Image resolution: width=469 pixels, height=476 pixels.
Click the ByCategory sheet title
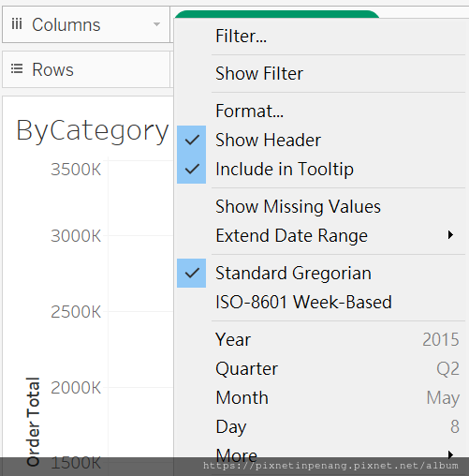(x=93, y=131)
